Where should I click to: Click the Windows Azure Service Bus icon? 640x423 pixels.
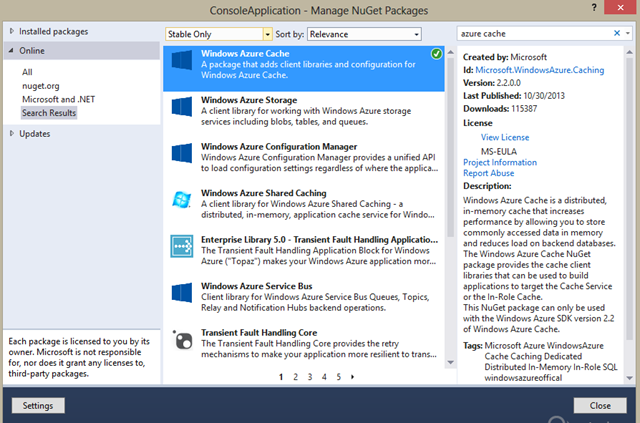coord(182,293)
